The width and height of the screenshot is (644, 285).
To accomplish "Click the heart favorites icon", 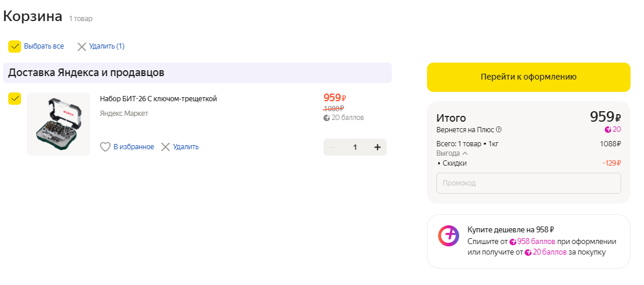I will [105, 147].
